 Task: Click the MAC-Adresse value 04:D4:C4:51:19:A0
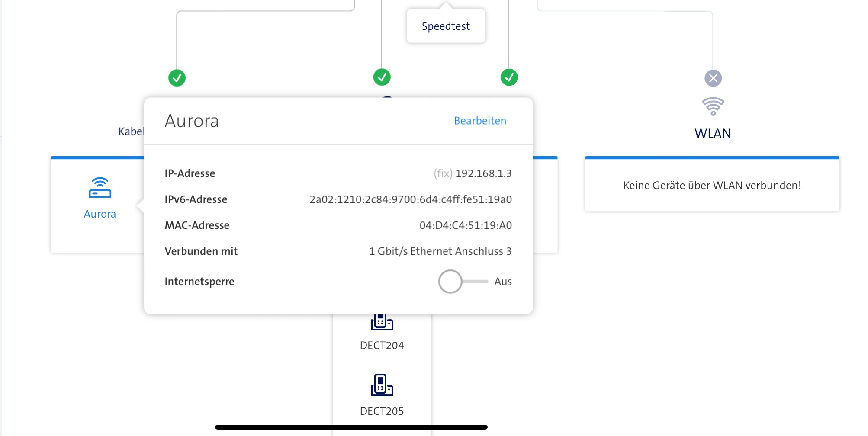465,225
